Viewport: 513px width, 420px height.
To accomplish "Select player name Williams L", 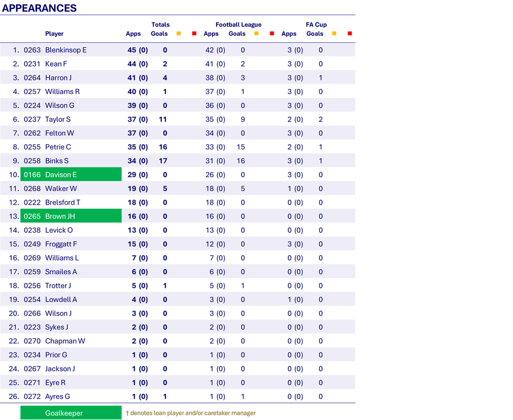I will (x=62, y=258).
